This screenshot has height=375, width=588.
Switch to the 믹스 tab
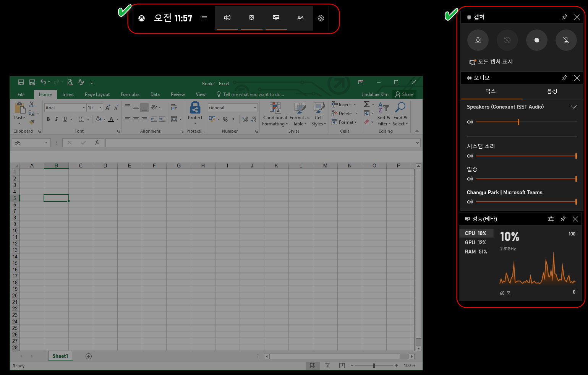point(491,91)
